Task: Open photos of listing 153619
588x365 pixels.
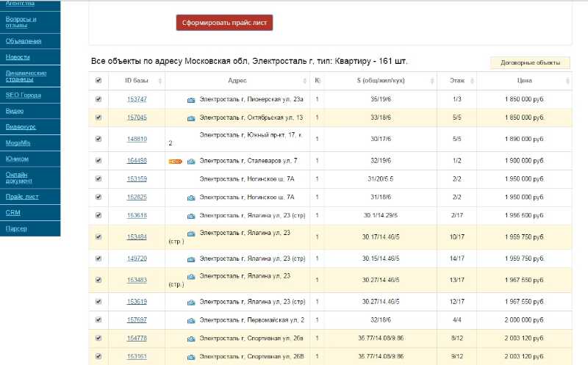Action: point(191,302)
